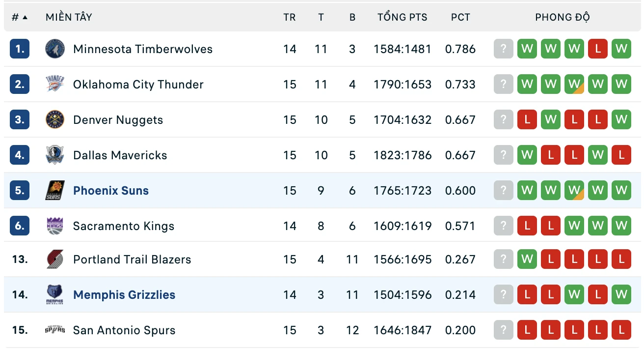Open the Memphis Grizzlies team link
Image resolution: width=644 pixels, height=349 pixels.
(x=124, y=295)
